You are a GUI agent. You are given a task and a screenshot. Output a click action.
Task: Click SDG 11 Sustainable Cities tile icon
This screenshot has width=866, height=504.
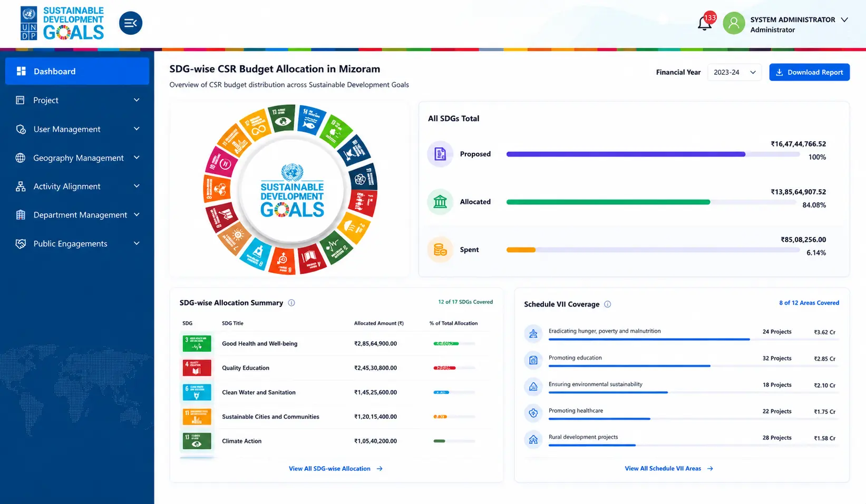point(197,417)
